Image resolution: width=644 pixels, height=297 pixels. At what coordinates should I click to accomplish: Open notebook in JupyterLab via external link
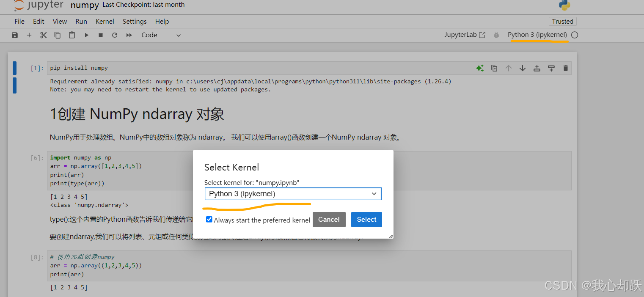click(x=465, y=35)
